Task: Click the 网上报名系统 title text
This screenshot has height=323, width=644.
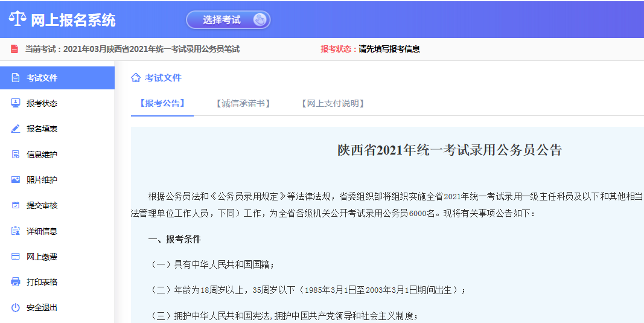Action: [74, 20]
